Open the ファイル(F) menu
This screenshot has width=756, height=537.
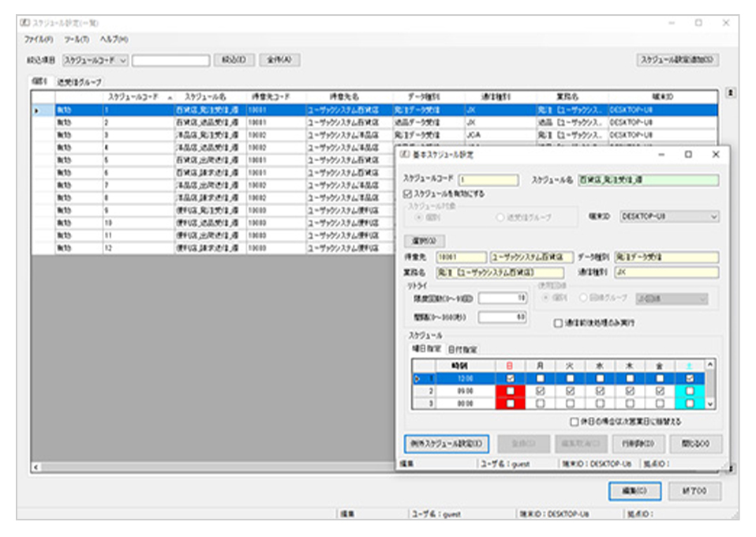pos(38,39)
